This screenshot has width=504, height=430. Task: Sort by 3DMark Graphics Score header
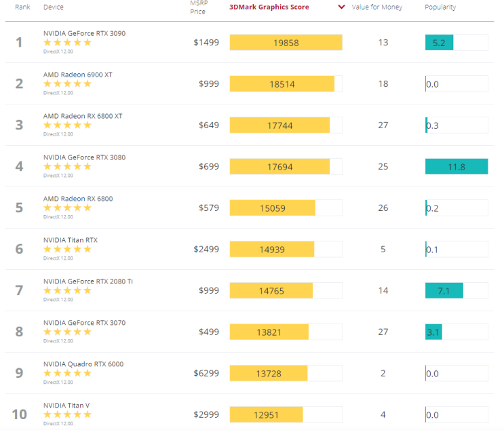(269, 7)
